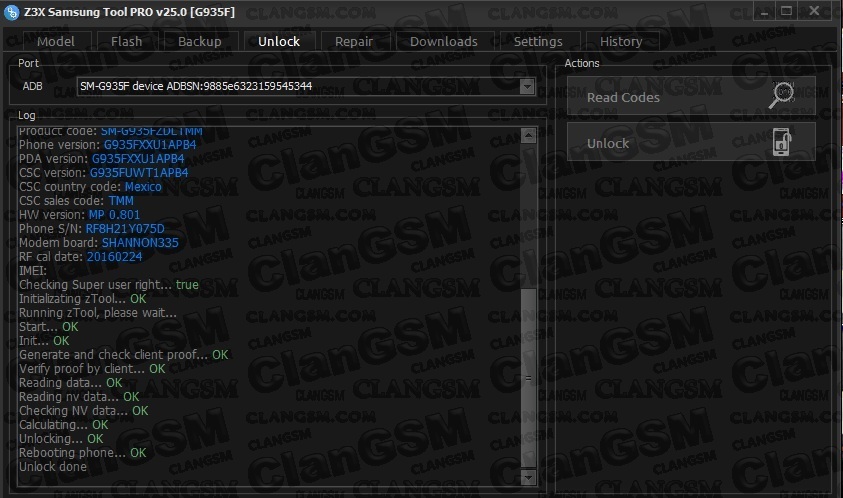Viewport: 843px width, 498px height.
Task: Open the Model tab
Action: coord(56,41)
